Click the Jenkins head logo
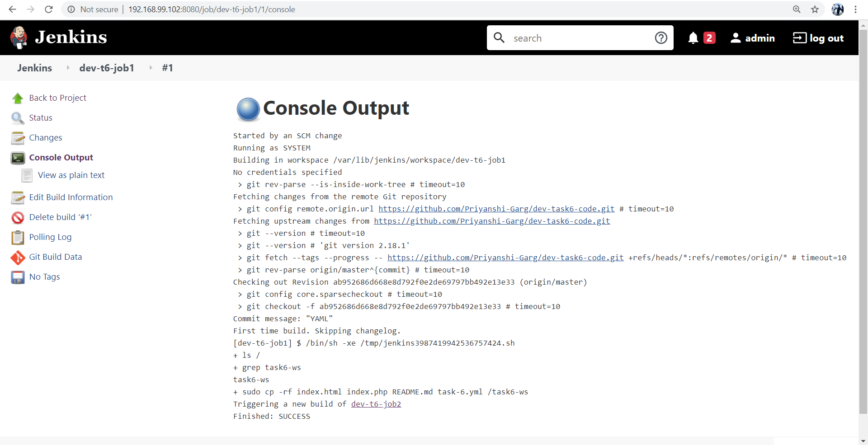 pos(19,37)
